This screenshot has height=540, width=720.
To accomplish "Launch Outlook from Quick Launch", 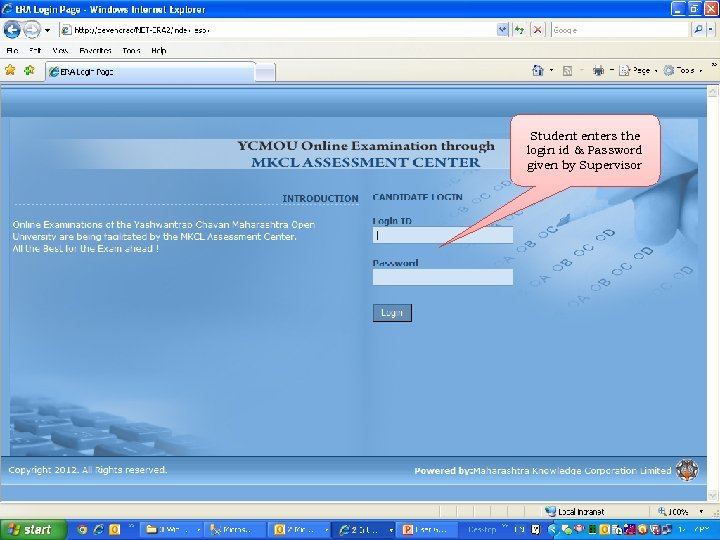I will 114,529.
